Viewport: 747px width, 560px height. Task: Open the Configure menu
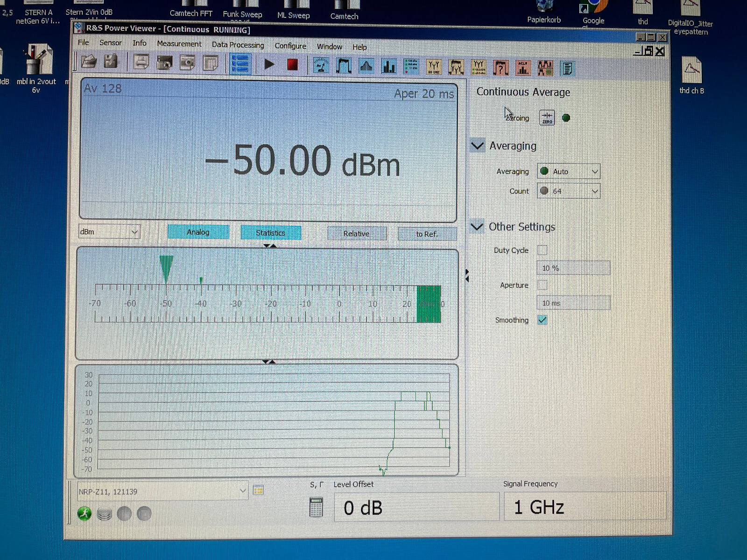[x=290, y=46]
